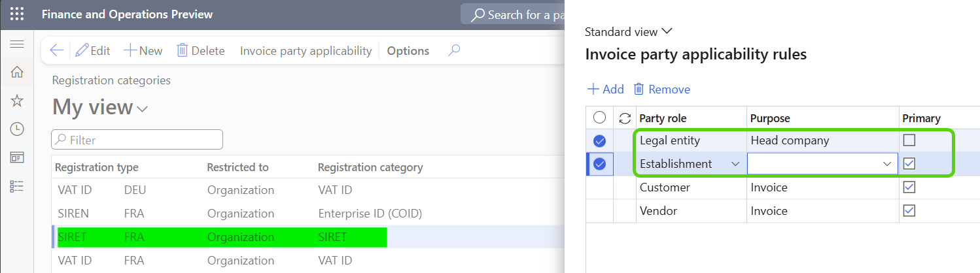This screenshot has height=273, width=980.
Task: Toggle the hamburger navigation pane icon
Action: [x=17, y=44]
